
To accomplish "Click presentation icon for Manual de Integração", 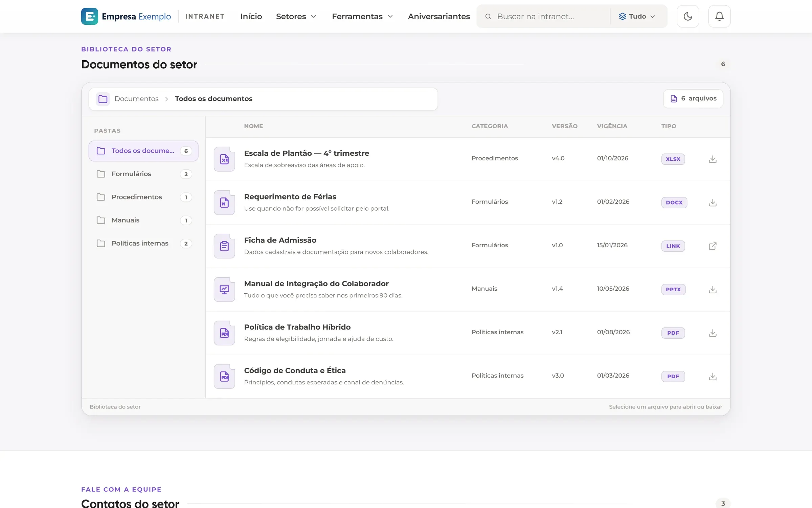I will click(224, 290).
